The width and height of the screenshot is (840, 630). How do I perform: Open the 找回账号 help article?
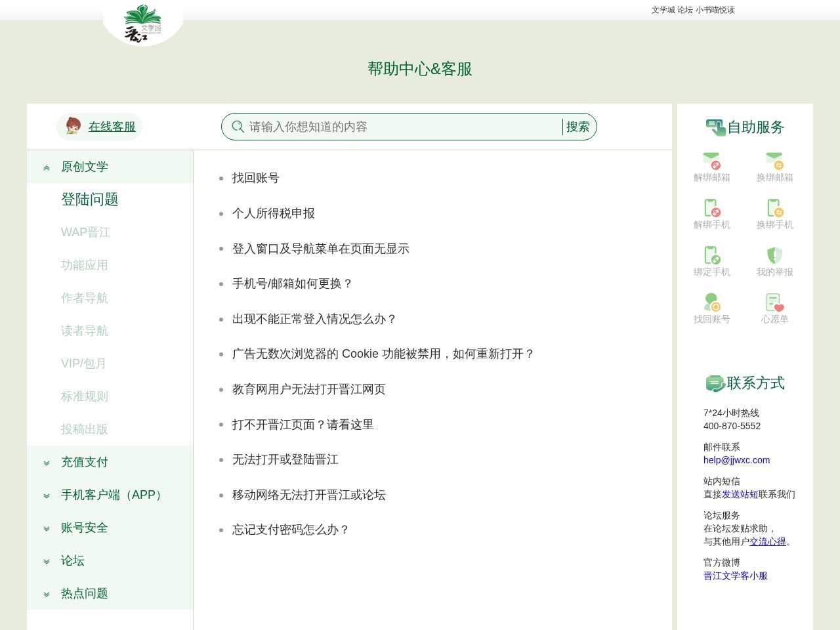256,178
